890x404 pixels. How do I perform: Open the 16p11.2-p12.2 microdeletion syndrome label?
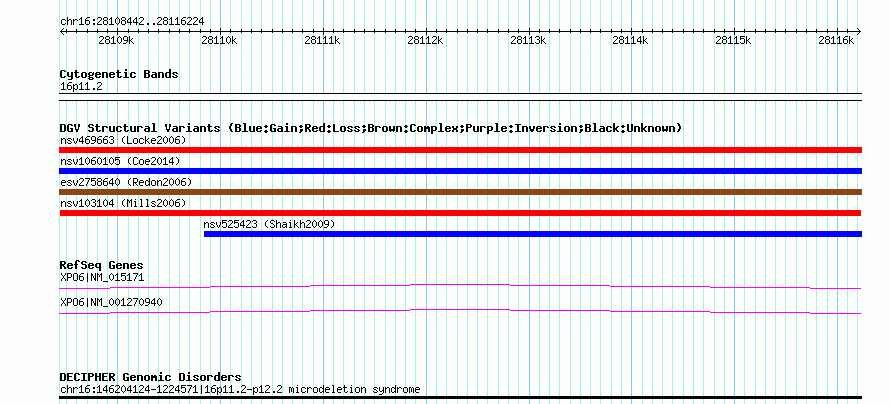tap(240, 390)
